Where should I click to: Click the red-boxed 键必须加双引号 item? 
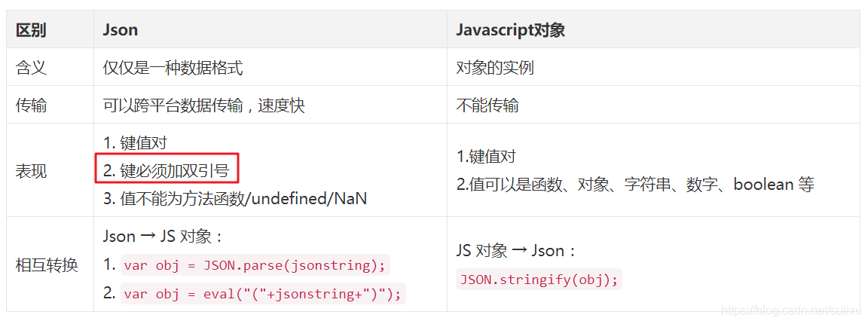point(166,170)
